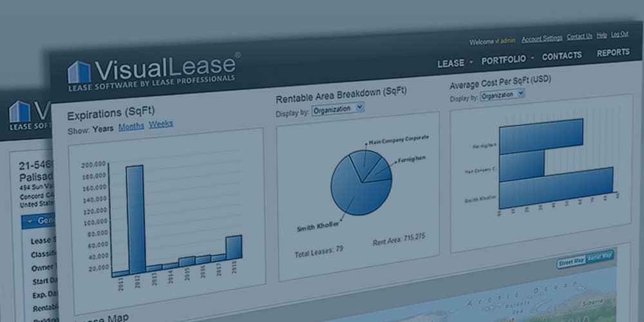
Task: Click the Main Company average cost bar
Action: 522,164
